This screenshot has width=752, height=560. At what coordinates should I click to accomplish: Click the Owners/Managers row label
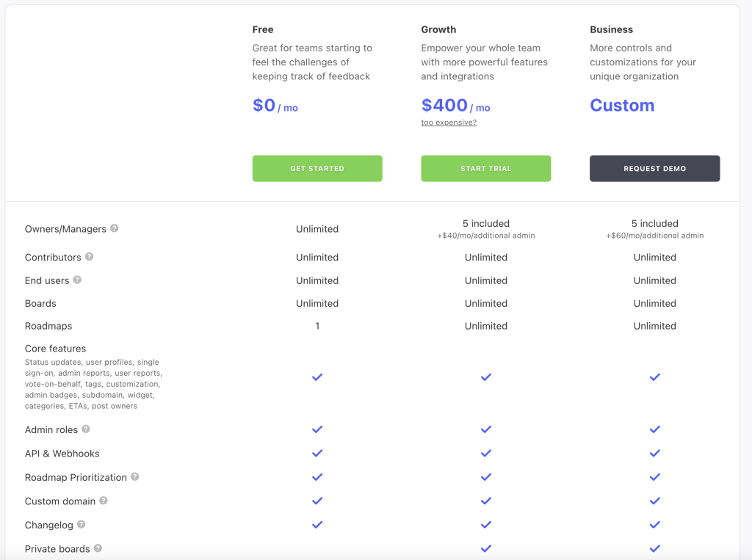pyautogui.click(x=65, y=229)
